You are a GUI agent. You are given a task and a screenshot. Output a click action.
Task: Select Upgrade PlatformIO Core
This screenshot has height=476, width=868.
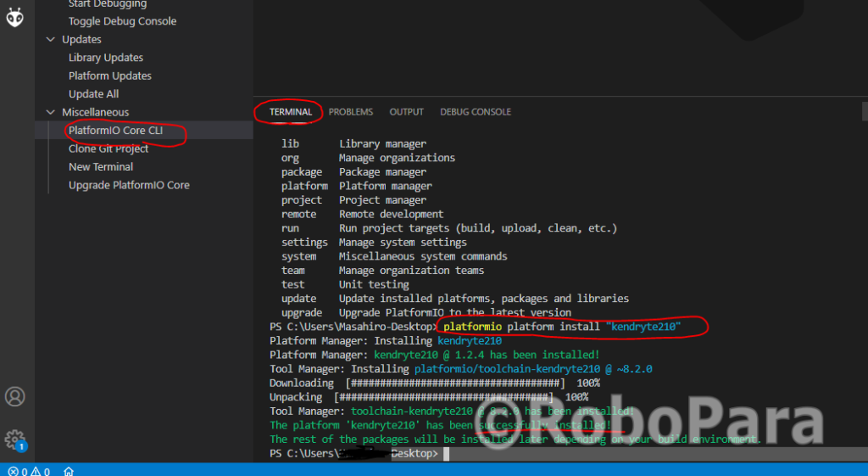click(129, 185)
